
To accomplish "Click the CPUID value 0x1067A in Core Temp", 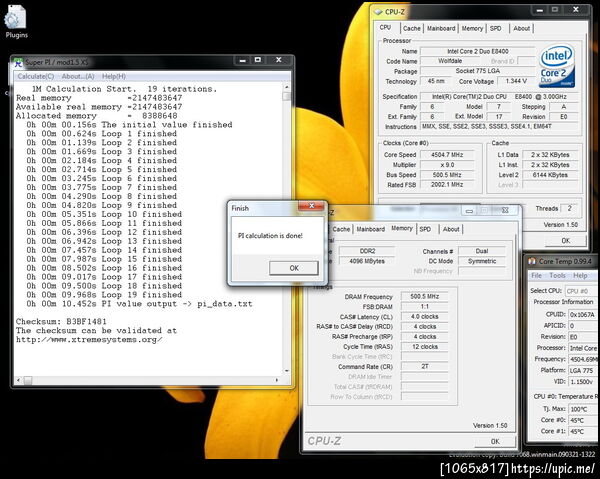I will (x=582, y=314).
